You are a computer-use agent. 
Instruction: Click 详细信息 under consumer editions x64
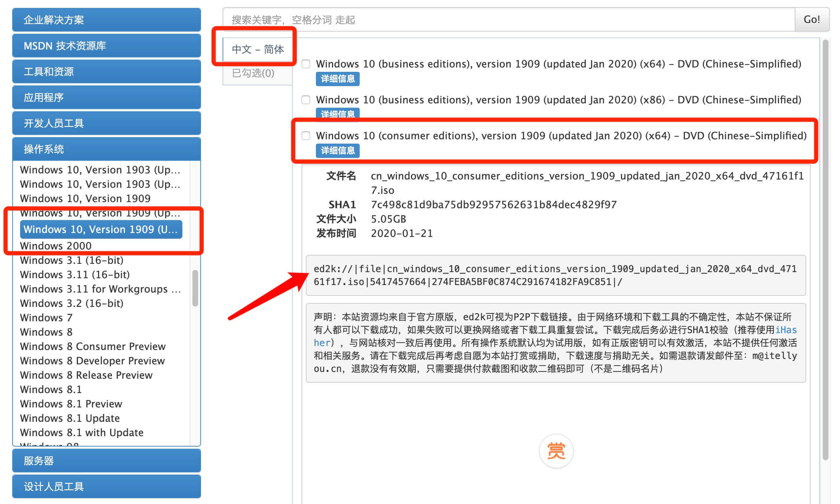coord(337,150)
